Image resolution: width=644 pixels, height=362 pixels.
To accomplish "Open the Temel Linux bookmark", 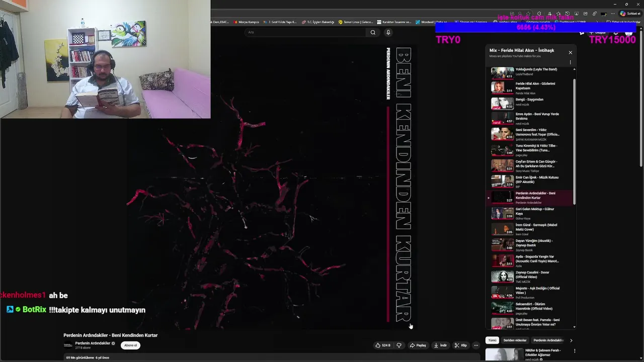I will [356, 22].
